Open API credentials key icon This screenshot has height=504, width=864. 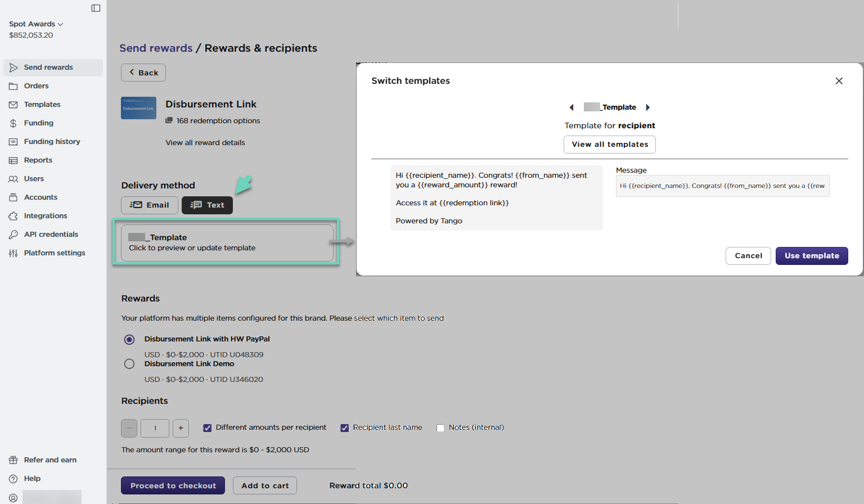tap(13, 235)
